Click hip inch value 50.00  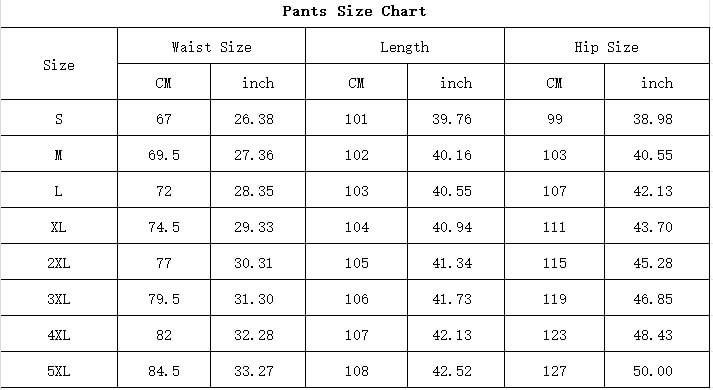click(653, 371)
